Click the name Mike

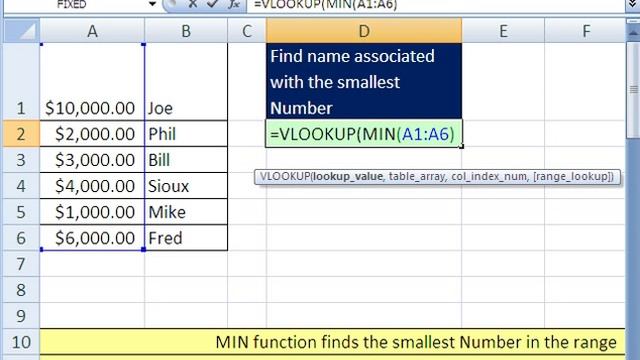(167, 212)
